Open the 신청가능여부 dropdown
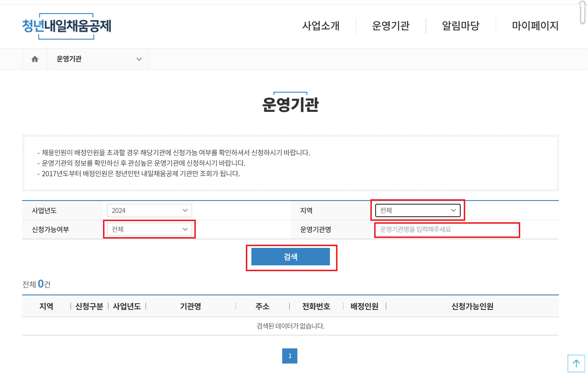 149,229
